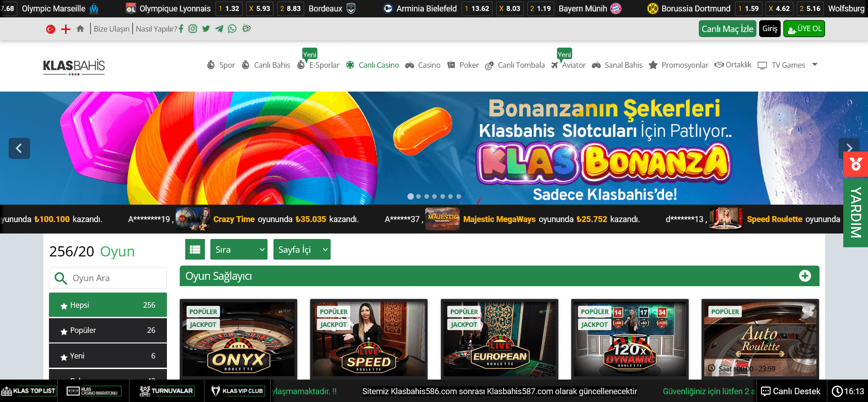Open the Sanal Bahis menu
Viewport: 868px width, 402px height.
pos(617,65)
